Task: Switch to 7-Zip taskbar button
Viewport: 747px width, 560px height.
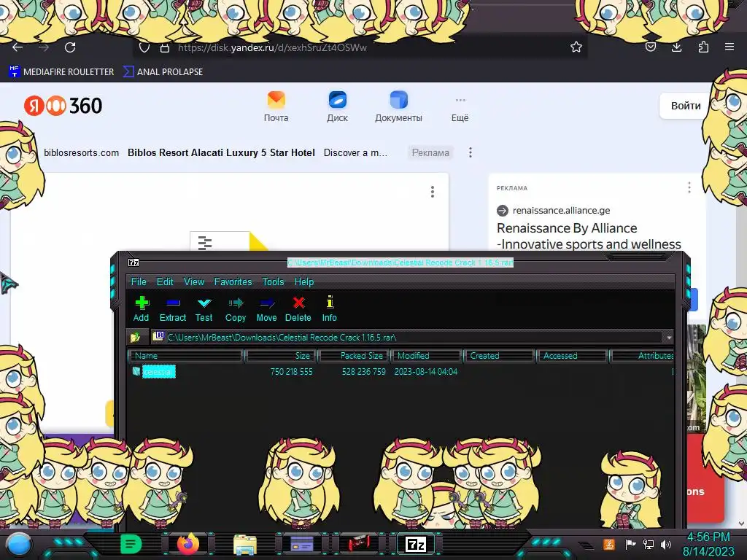Action: pos(415,544)
